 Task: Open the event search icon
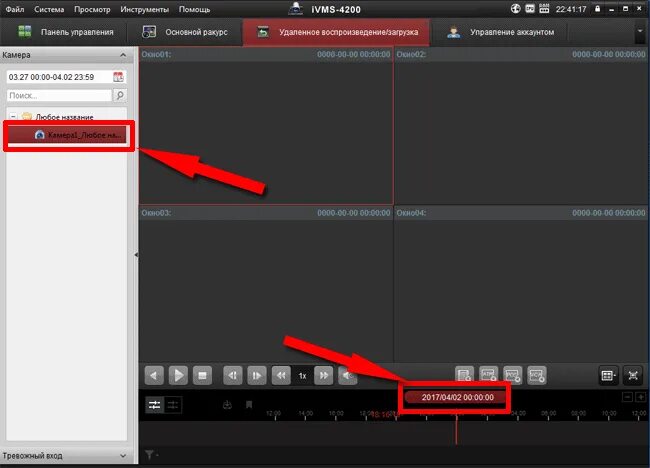click(x=464, y=376)
